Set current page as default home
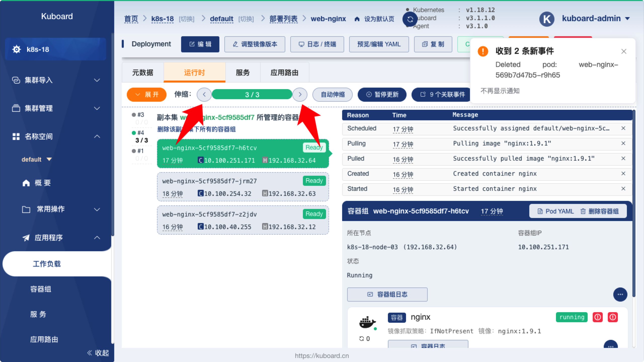Viewport: 644px width, 362px height. [x=375, y=19]
